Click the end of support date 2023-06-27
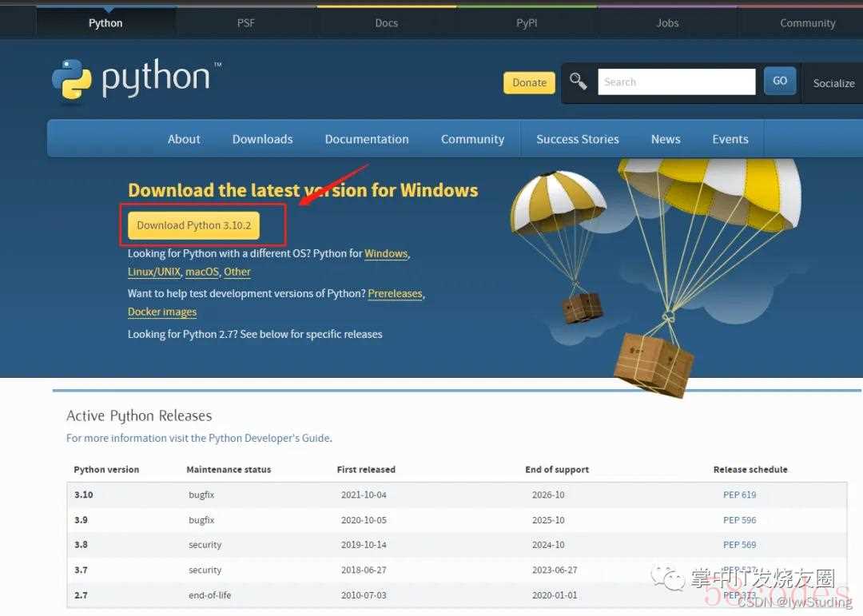This screenshot has width=863, height=616. (555, 570)
